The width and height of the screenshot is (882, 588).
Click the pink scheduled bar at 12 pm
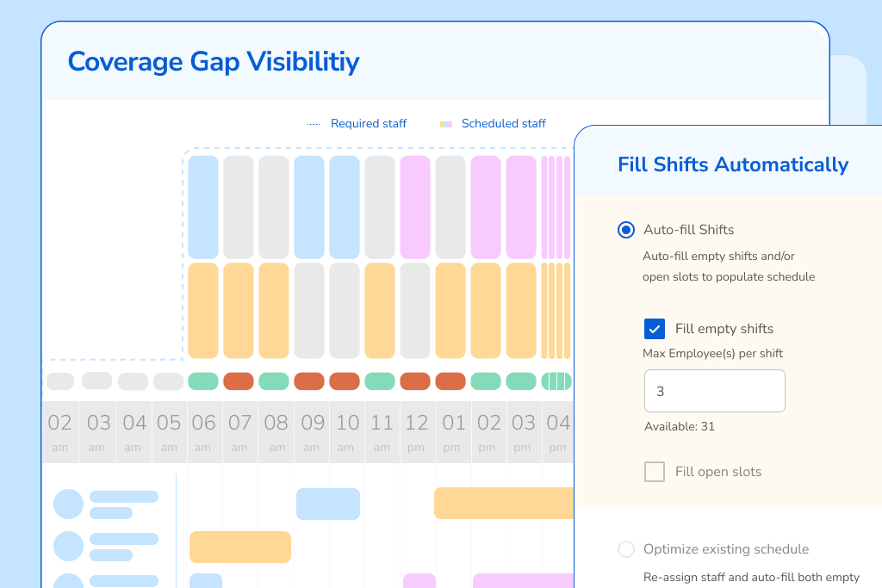(x=415, y=207)
